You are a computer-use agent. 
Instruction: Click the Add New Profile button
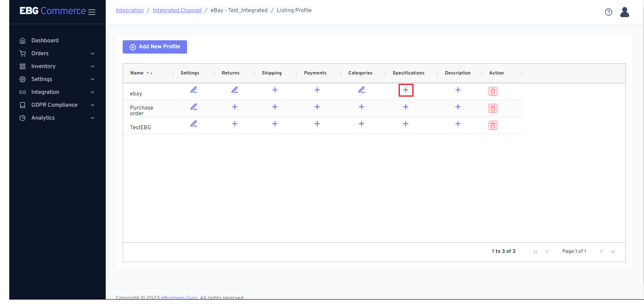pos(155,47)
